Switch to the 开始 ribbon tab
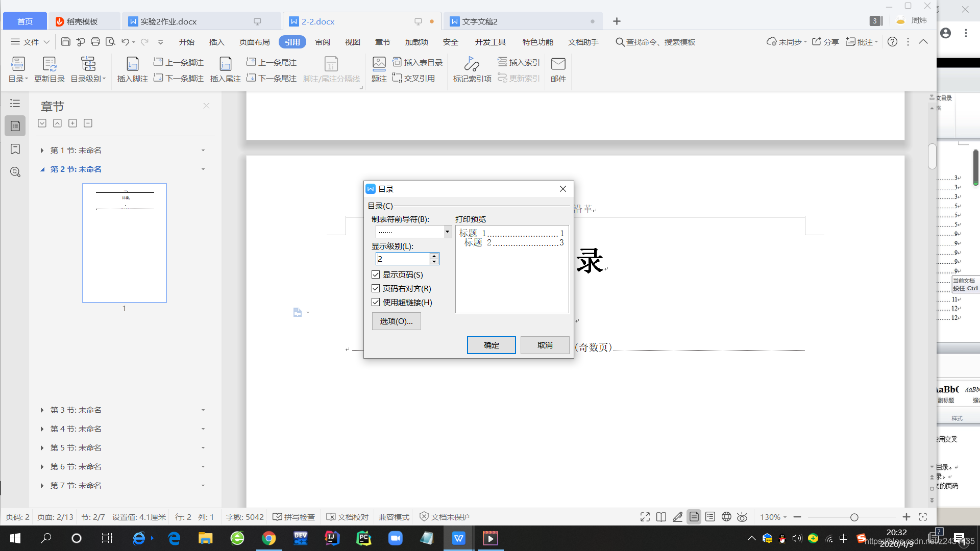 click(186, 42)
